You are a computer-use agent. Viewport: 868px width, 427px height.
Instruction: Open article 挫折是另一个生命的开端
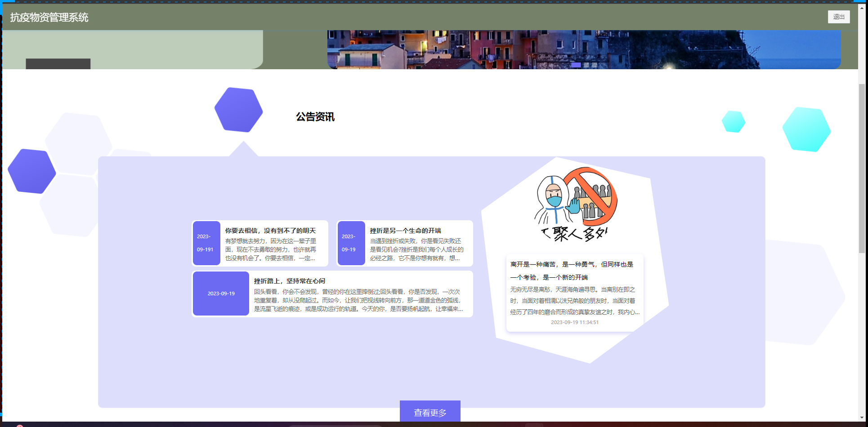pyautogui.click(x=405, y=231)
